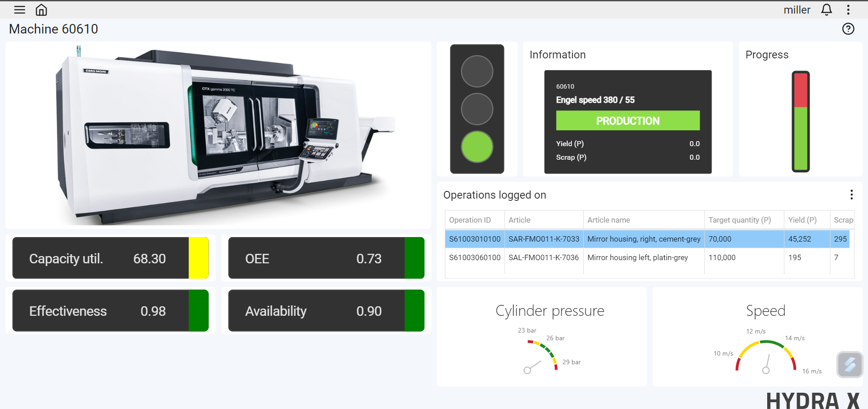
Task: Open the help question mark icon
Action: pos(848,29)
